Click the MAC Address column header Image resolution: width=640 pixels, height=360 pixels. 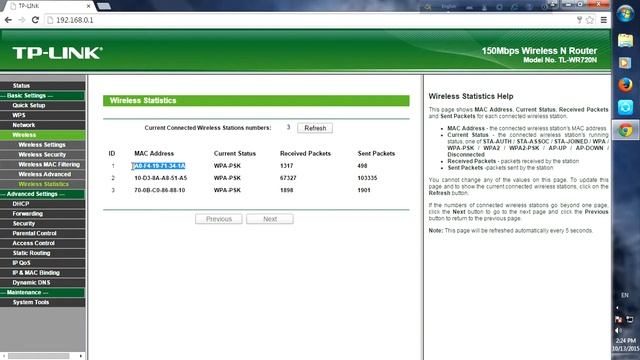(x=154, y=153)
